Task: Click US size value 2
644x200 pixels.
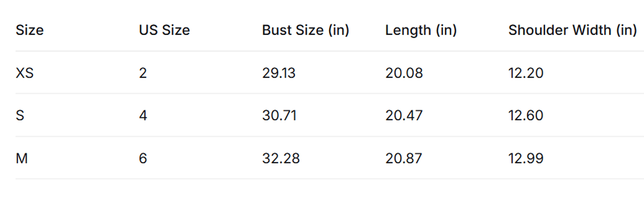Action: (143, 73)
